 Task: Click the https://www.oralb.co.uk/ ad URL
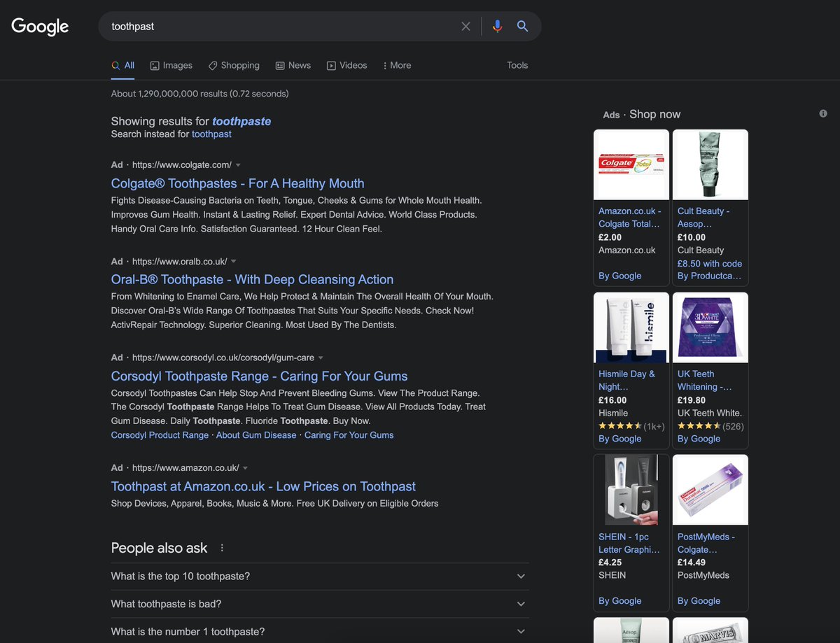[180, 262]
